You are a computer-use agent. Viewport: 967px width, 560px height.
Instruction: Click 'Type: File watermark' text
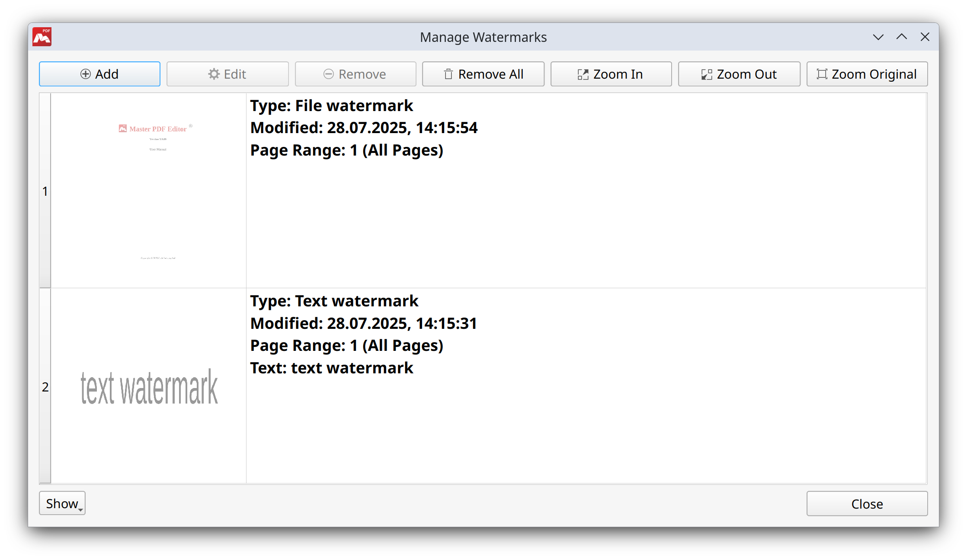pos(332,106)
